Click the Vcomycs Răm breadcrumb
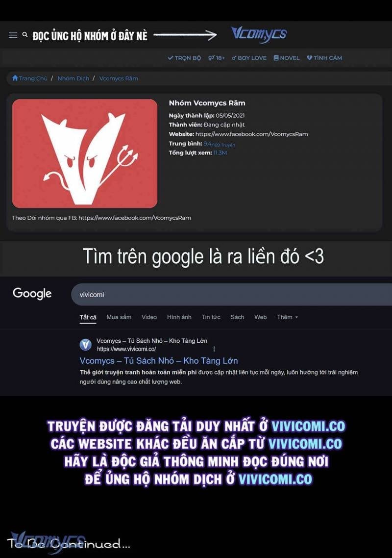 coord(119,78)
